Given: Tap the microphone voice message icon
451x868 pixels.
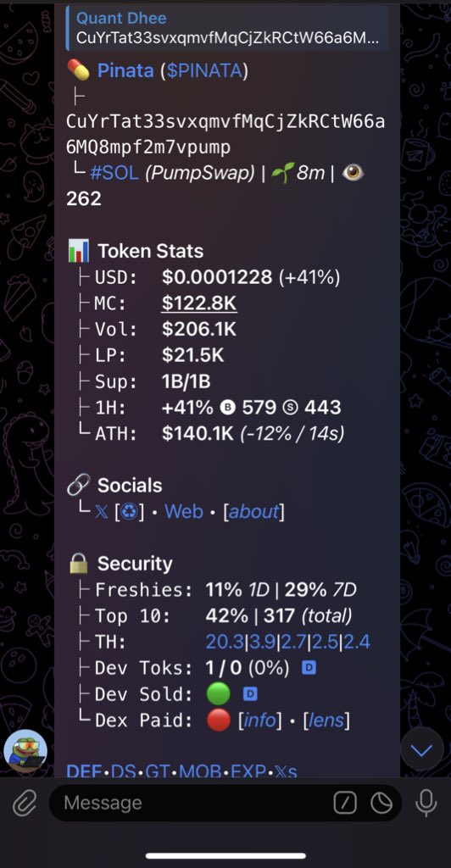Looking at the screenshot, I should (426, 803).
